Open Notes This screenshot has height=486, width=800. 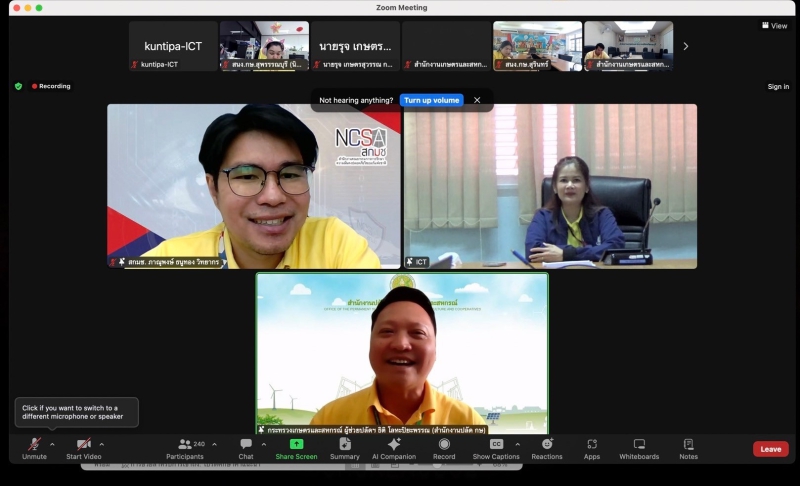pyautogui.click(x=688, y=449)
